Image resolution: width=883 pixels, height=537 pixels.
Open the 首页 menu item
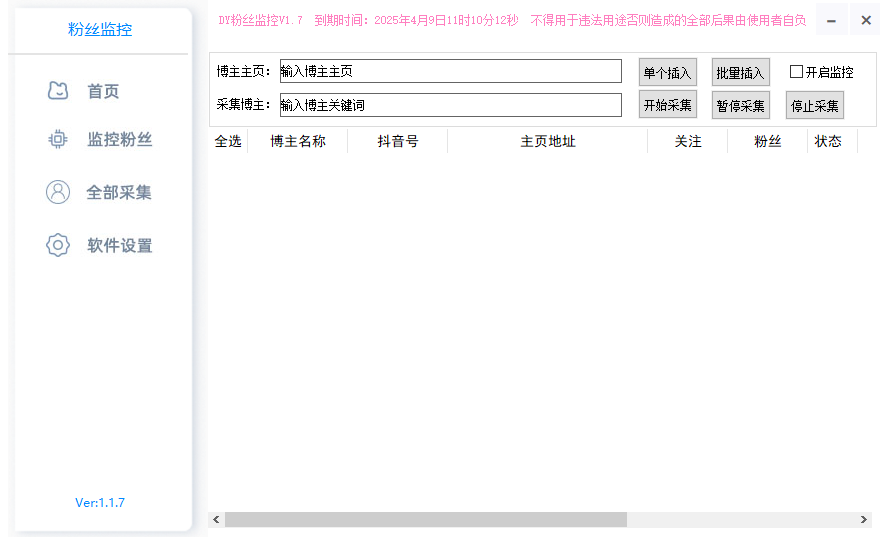tap(103, 92)
